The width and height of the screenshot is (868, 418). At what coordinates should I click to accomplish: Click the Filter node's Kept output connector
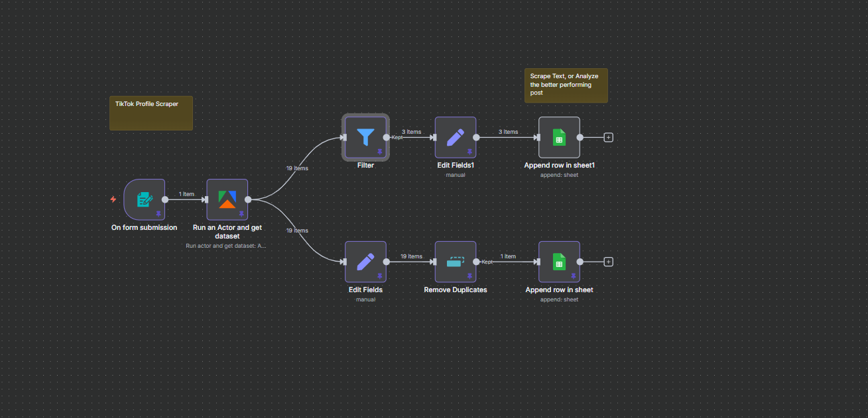click(387, 137)
